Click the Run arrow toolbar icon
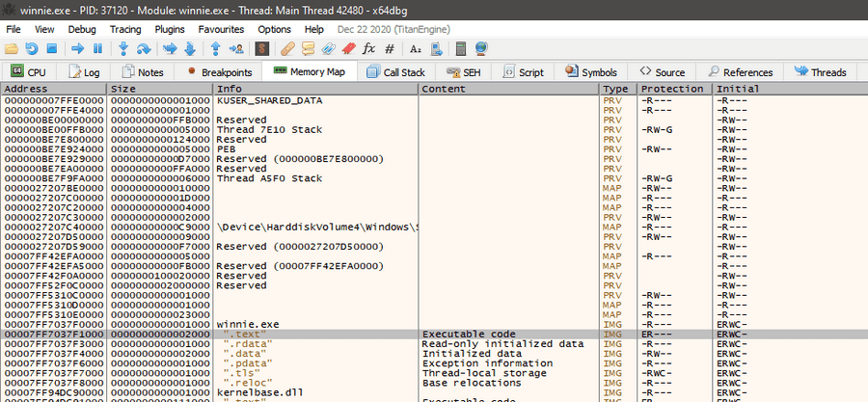This screenshot has width=868, height=402. coord(77,48)
